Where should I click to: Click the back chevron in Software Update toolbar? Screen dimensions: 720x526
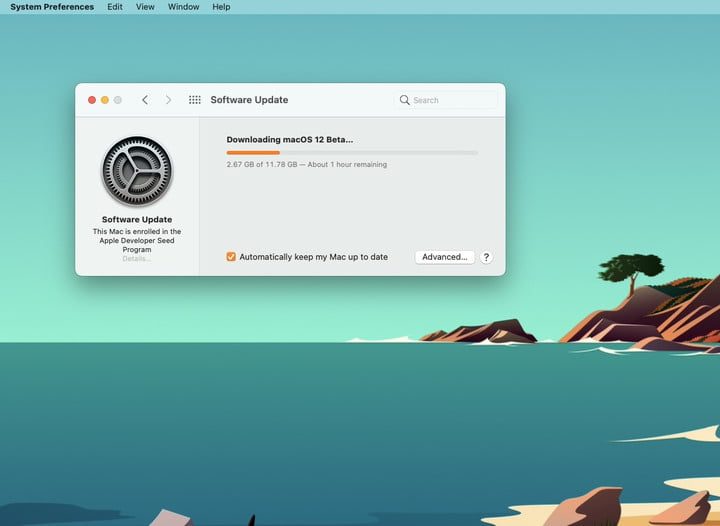pos(145,100)
